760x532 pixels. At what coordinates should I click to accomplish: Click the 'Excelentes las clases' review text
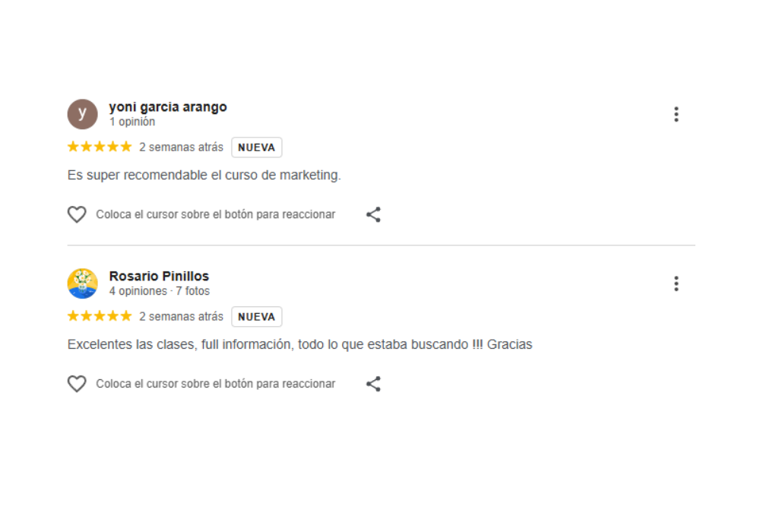(x=299, y=345)
